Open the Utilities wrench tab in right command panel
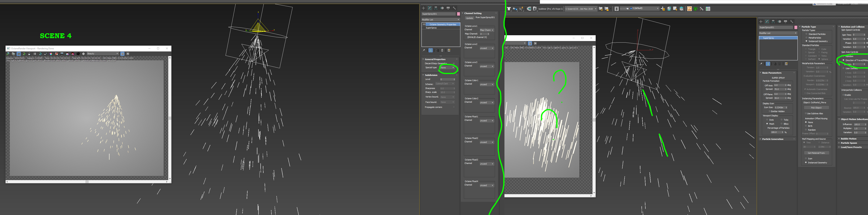 (792, 21)
